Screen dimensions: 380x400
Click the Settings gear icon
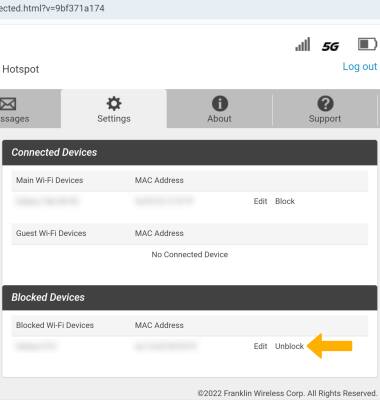click(114, 104)
